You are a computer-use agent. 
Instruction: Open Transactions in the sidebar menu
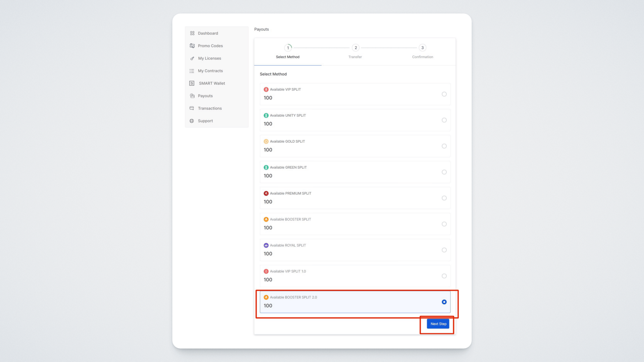pyautogui.click(x=210, y=108)
